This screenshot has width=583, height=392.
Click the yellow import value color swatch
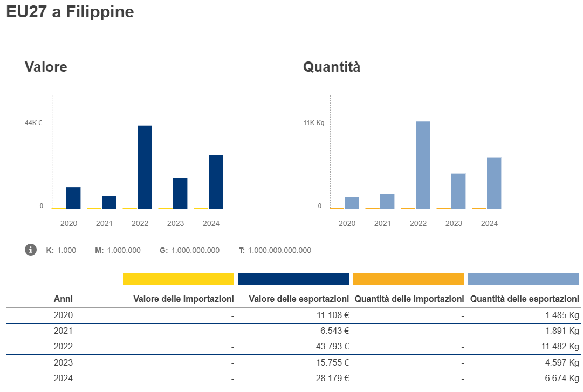click(x=178, y=279)
